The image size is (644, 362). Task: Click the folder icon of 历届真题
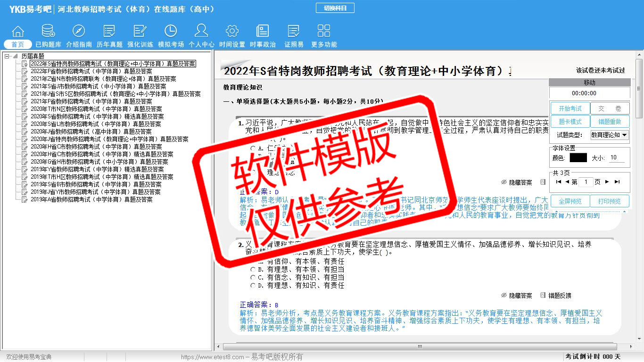coord(16,56)
